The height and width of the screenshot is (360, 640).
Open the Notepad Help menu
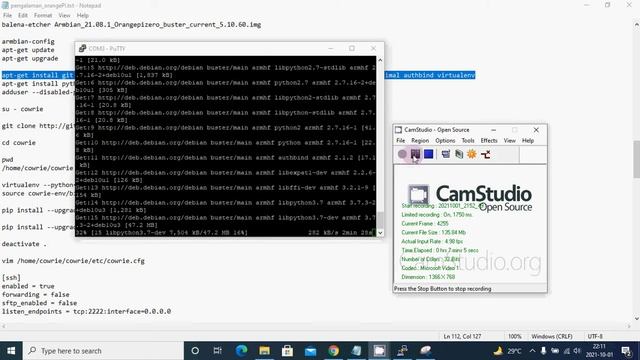tap(82, 15)
